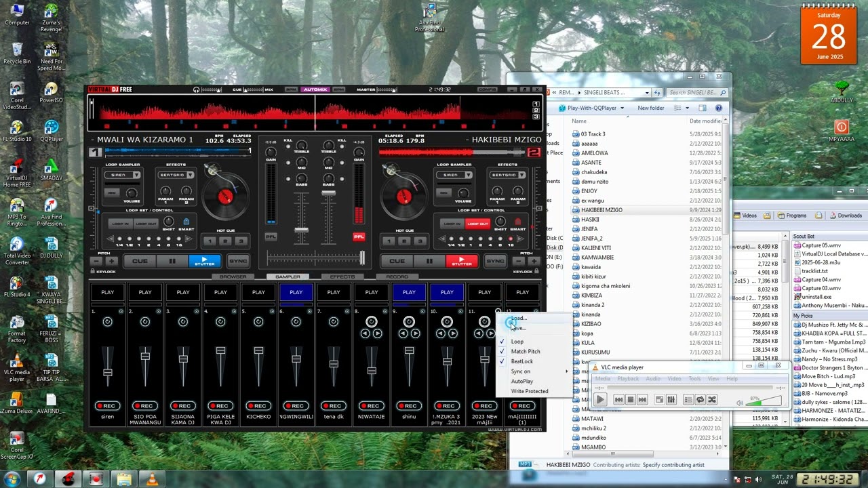Enable AutoPlay in the sampler menu
The width and height of the screenshot is (868, 488).
522,382
